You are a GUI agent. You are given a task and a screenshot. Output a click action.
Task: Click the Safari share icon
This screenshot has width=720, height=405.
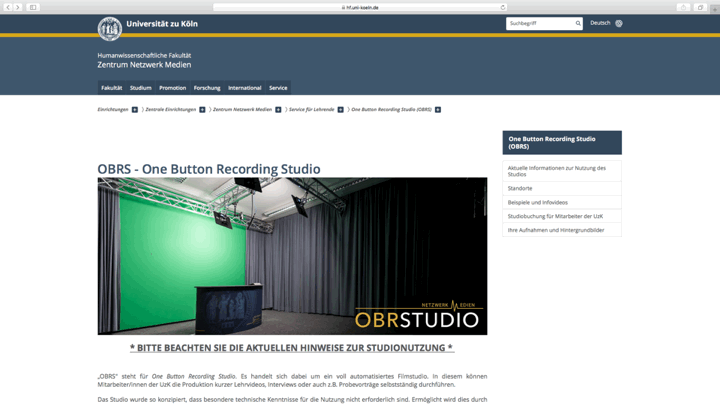[x=683, y=7]
